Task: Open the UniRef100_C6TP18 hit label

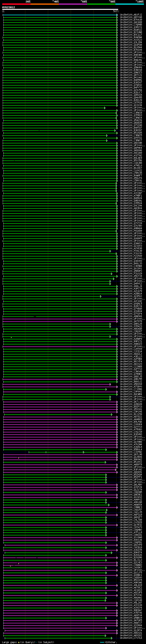Action: coord(131,103)
